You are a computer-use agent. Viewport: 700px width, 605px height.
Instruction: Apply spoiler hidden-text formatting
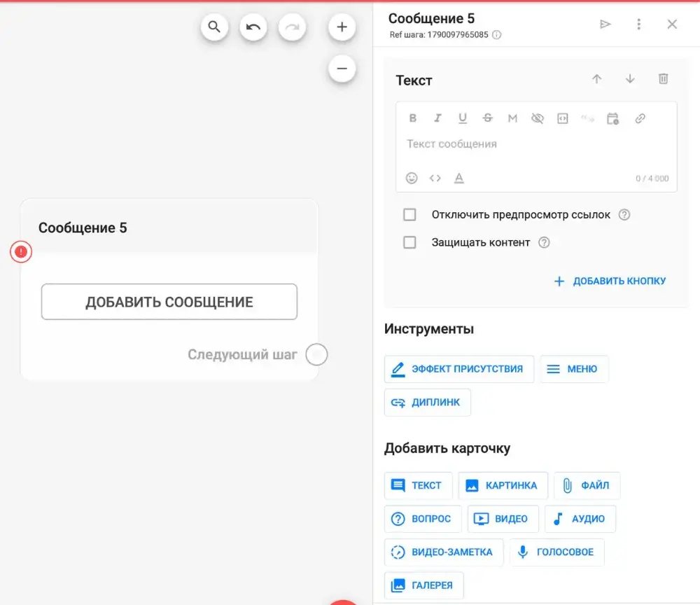[538, 118]
